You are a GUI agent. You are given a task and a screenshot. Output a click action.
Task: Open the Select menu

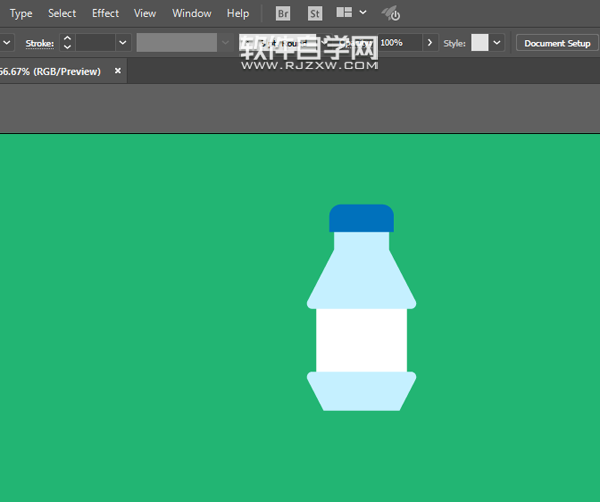(x=62, y=14)
